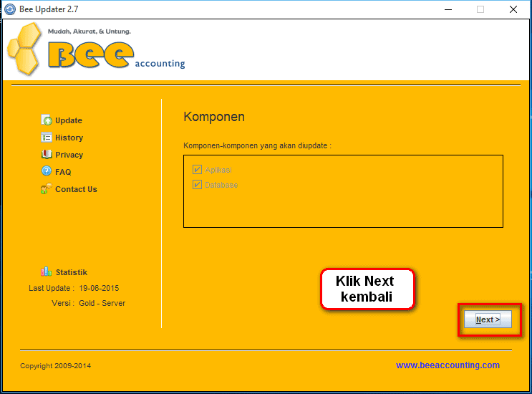The height and width of the screenshot is (394, 532).
Task: Click the Privacy book icon
Action: coord(47,155)
